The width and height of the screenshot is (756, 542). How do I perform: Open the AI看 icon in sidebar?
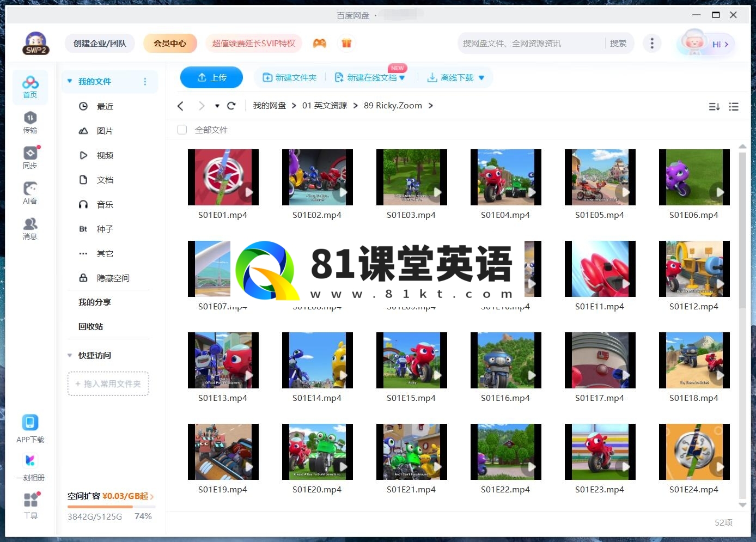pos(30,193)
